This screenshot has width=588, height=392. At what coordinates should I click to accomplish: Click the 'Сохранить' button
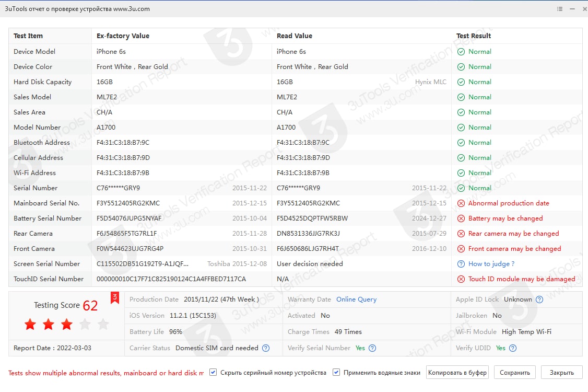(x=514, y=373)
